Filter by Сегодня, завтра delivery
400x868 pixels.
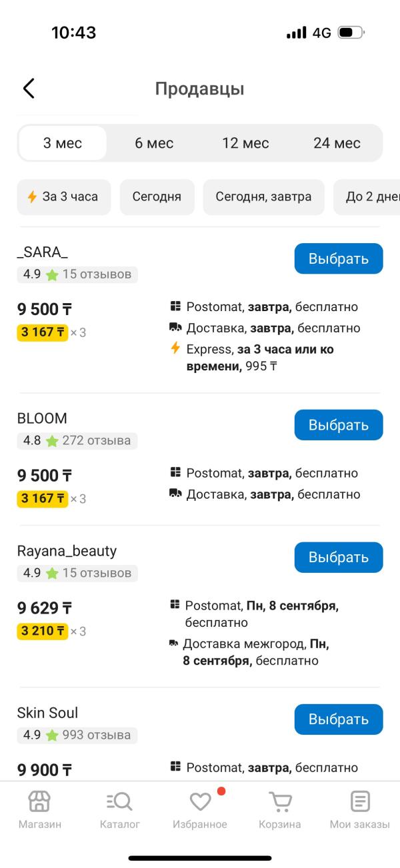[263, 197]
